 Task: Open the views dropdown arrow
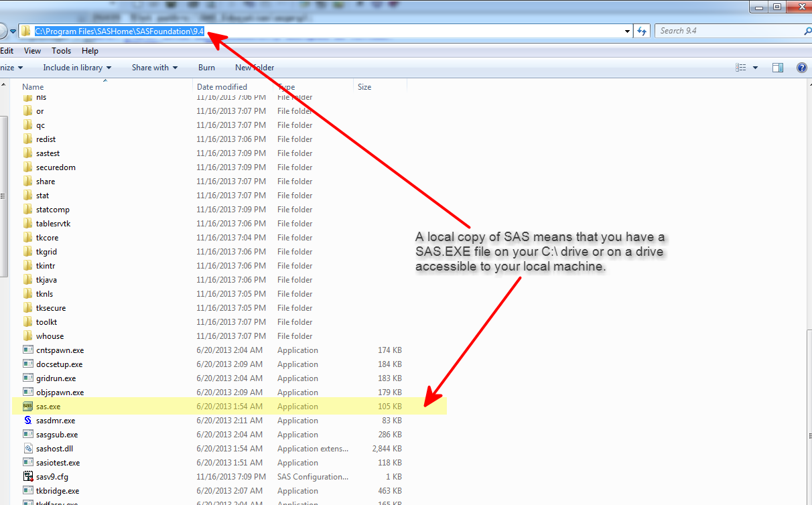click(x=754, y=67)
